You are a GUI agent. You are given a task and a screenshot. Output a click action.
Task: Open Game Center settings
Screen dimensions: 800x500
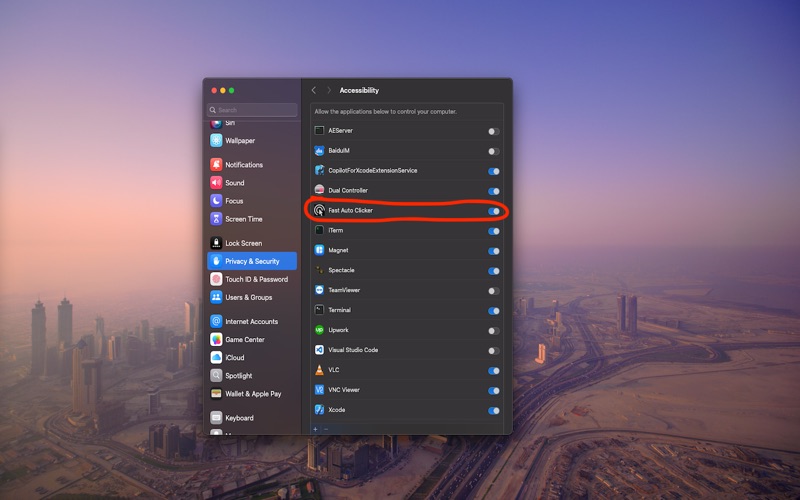pyautogui.click(x=252, y=339)
